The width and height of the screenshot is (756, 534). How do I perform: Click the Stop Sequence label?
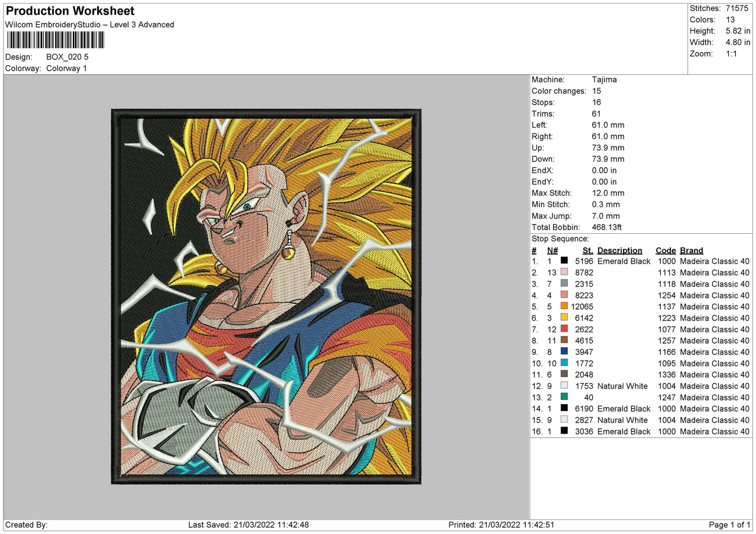coord(560,239)
